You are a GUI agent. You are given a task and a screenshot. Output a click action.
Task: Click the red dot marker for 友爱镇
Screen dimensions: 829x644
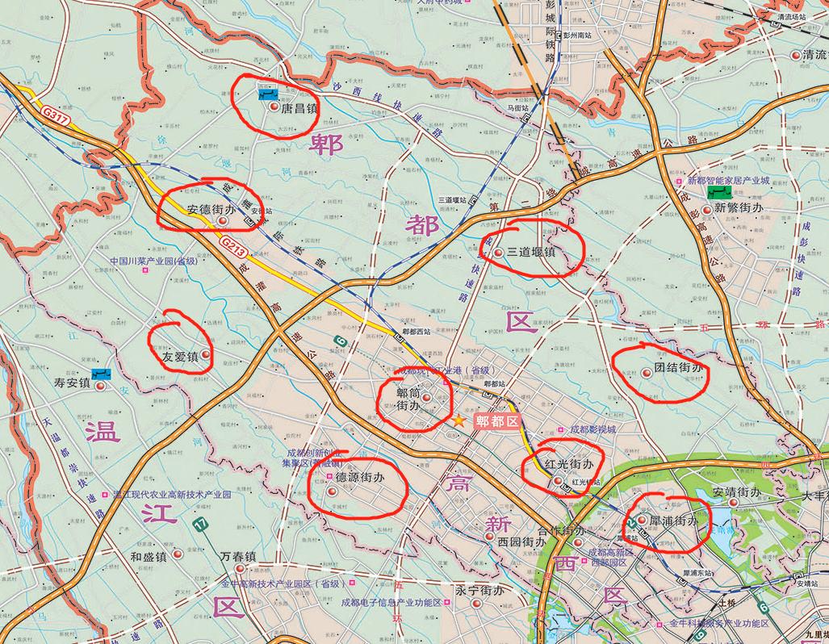point(205,355)
